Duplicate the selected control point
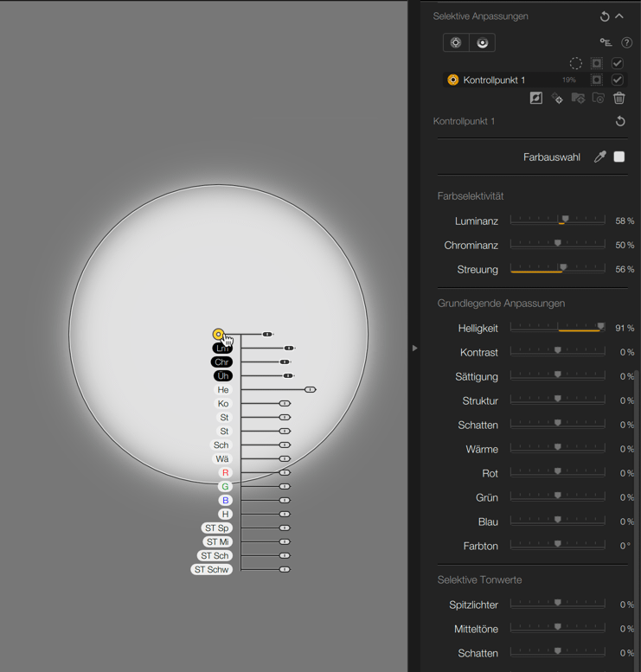The image size is (641, 672). [557, 98]
